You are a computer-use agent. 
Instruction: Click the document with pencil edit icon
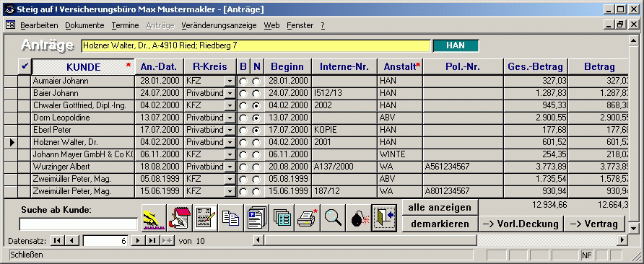click(204, 218)
